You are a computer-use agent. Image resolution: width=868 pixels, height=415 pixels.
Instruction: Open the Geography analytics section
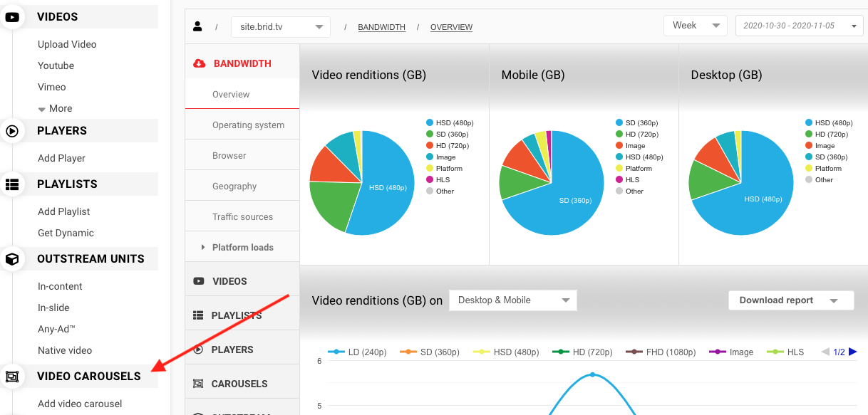[234, 186]
